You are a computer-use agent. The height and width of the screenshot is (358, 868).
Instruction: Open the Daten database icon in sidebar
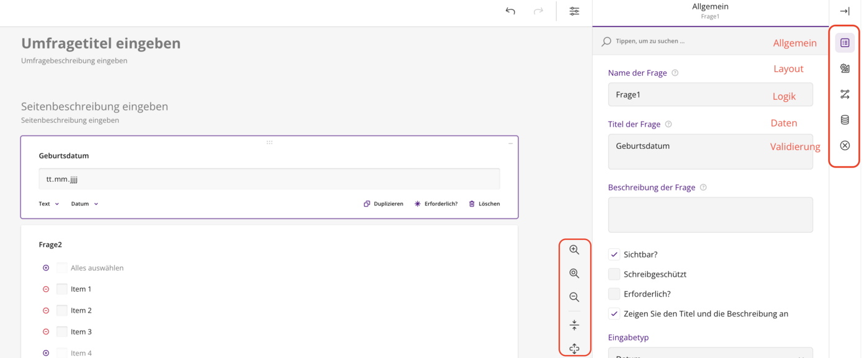pos(844,120)
